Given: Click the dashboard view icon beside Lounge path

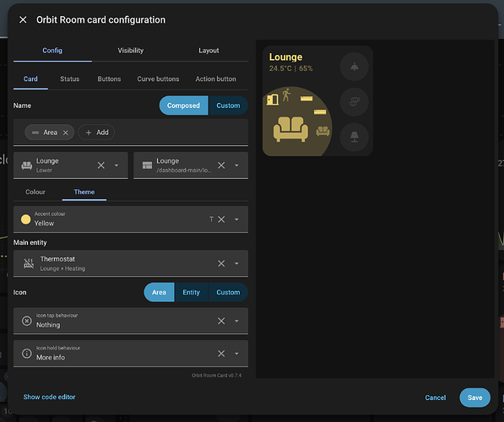Looking at the screenshot, I should (147, 165).
